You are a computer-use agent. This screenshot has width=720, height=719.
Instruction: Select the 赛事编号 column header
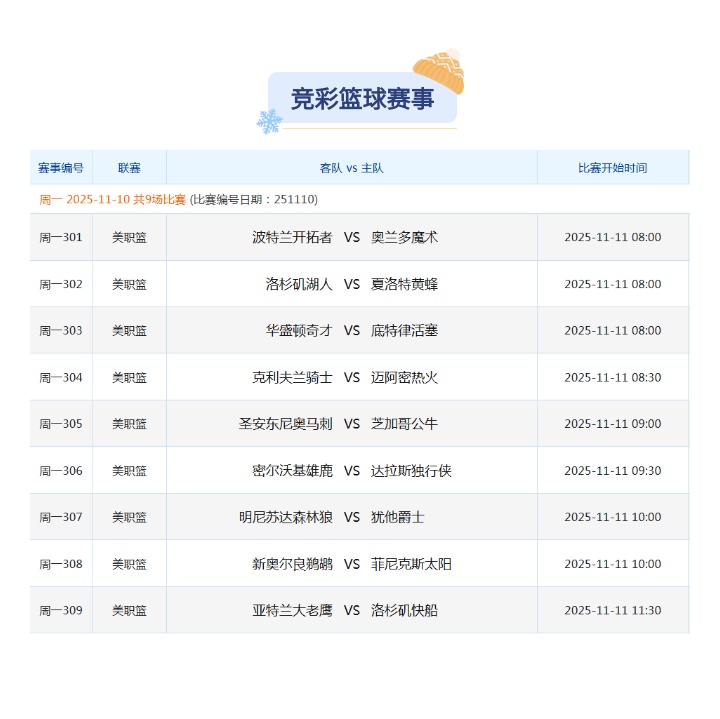coord(61,168)
